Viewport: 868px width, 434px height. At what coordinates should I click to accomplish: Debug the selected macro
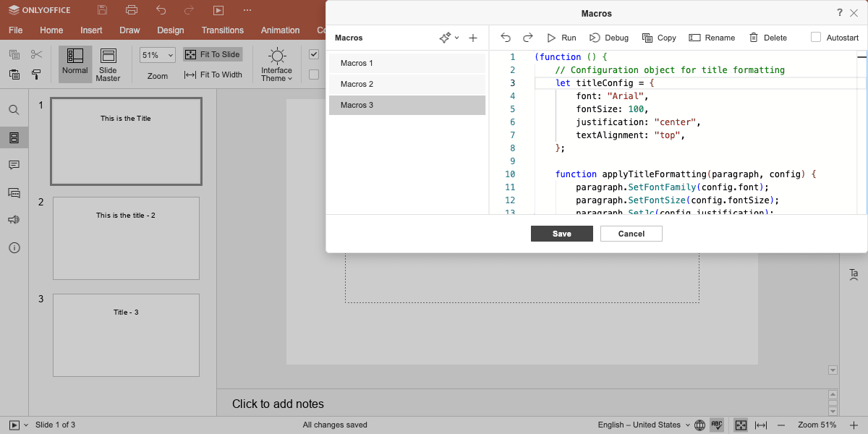click(x=609, y=38)
